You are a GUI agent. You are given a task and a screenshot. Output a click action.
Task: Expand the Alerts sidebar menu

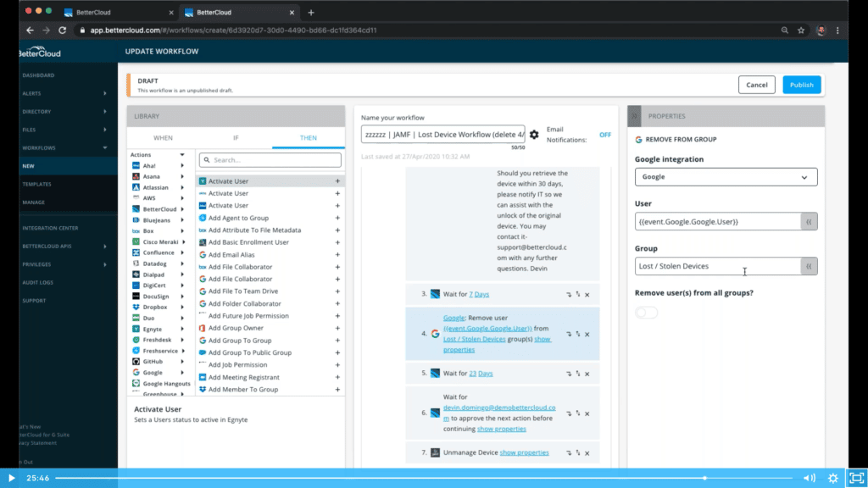click(104, 93)
